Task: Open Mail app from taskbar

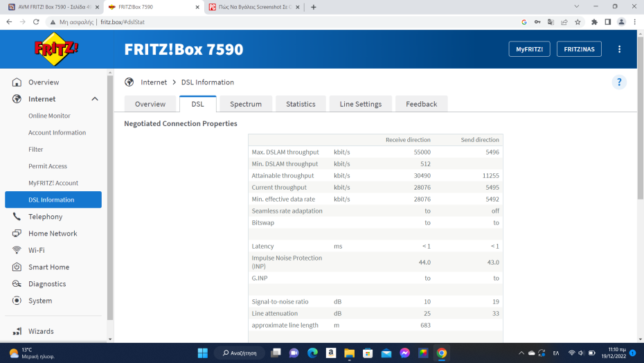Action: point(386,353)
